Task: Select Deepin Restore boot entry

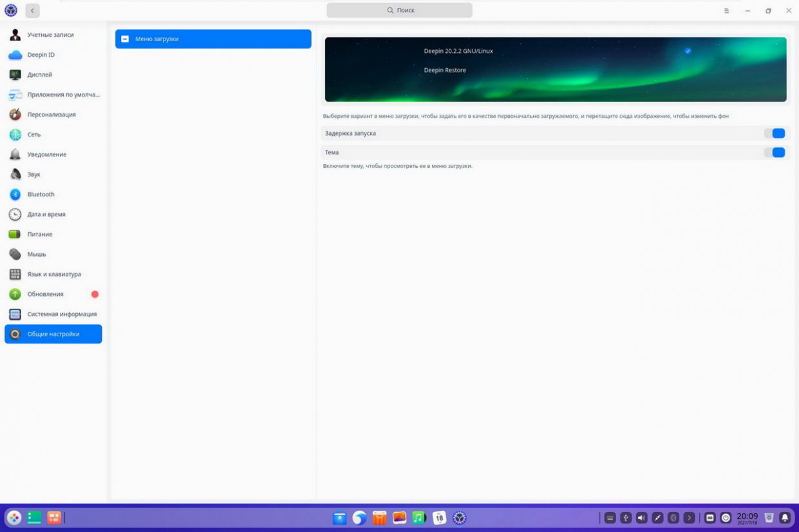Action: point(445,70)
